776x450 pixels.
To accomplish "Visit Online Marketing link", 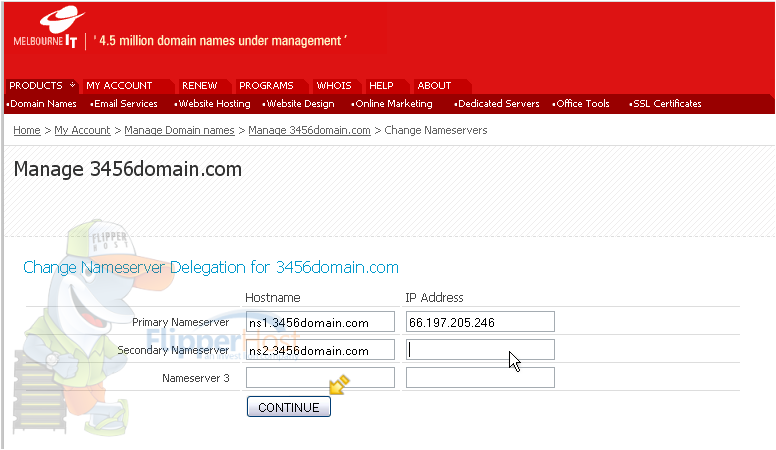I will coord(392,103).
